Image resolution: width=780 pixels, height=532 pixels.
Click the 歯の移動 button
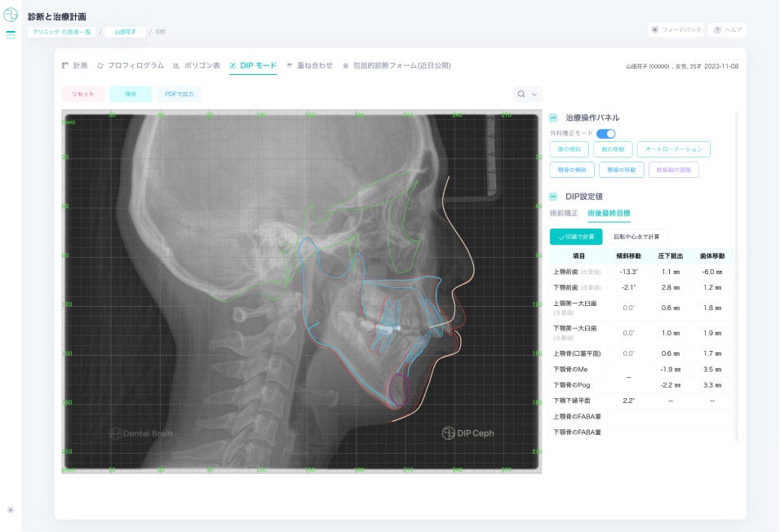point(613,149)
